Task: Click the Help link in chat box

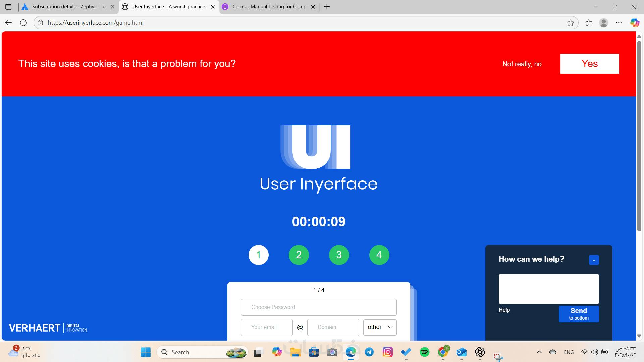Action: click(504, 310)
